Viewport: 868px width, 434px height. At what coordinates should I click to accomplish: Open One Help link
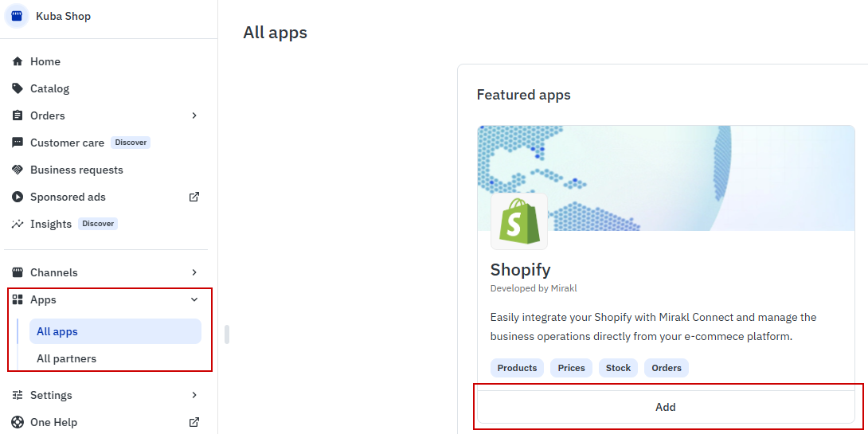click(53, 422)
